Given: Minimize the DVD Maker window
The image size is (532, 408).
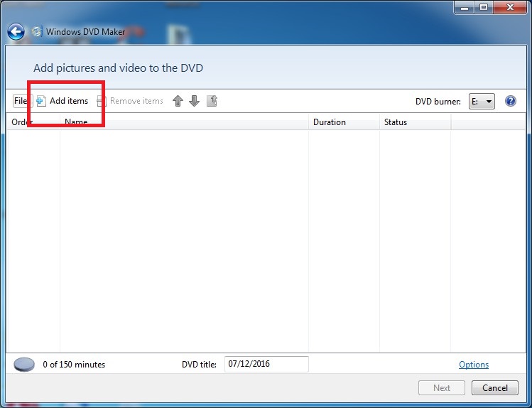Looking at the screenshot, I should [465, 7].
